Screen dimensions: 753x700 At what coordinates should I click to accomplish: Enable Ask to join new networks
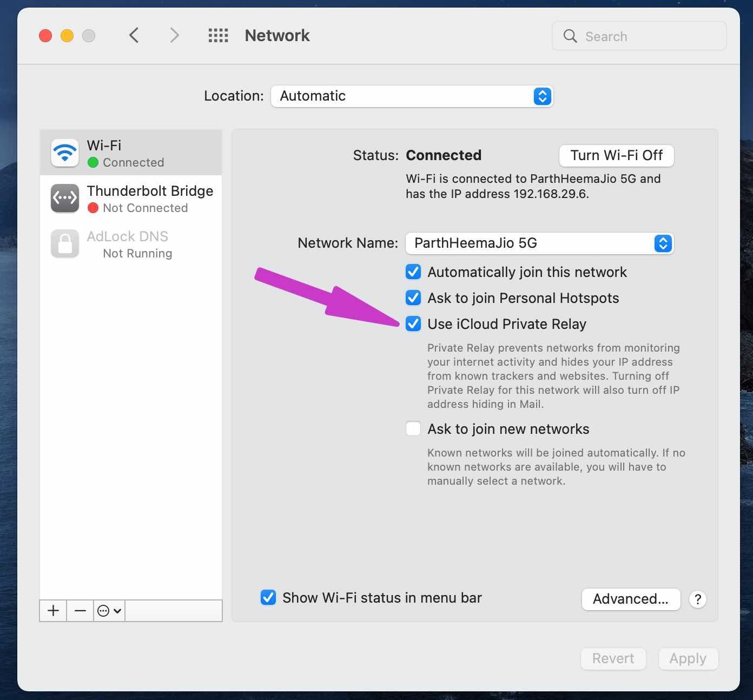[413, 428]
